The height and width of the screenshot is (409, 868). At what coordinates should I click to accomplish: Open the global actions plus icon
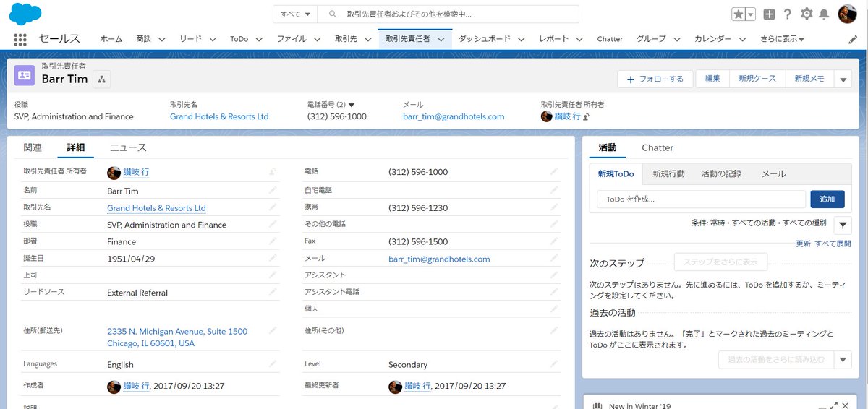(x=769, y=14)
